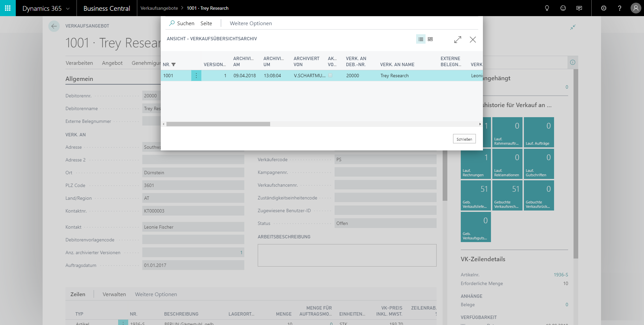Viewport: 644px width, 325px height.
Task: Open Weitere Optionen in the dialog
Action: 251,23
